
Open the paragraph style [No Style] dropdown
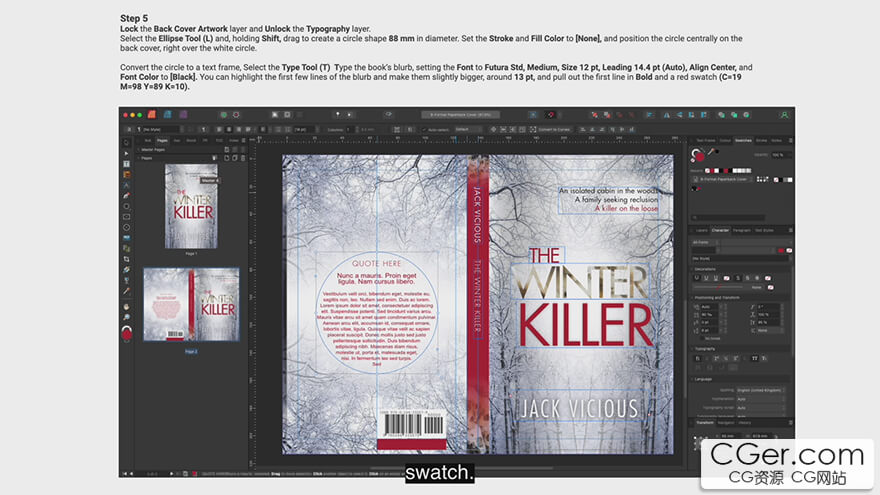click(x=160, y=130)
